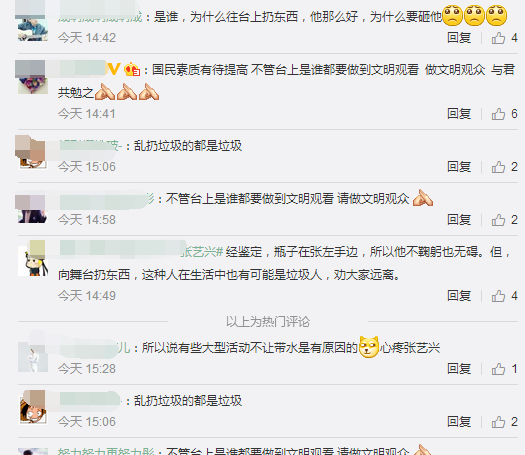Screen dimensions: 525x455
Task: Click the orange V verified badge
Action: 114,69
